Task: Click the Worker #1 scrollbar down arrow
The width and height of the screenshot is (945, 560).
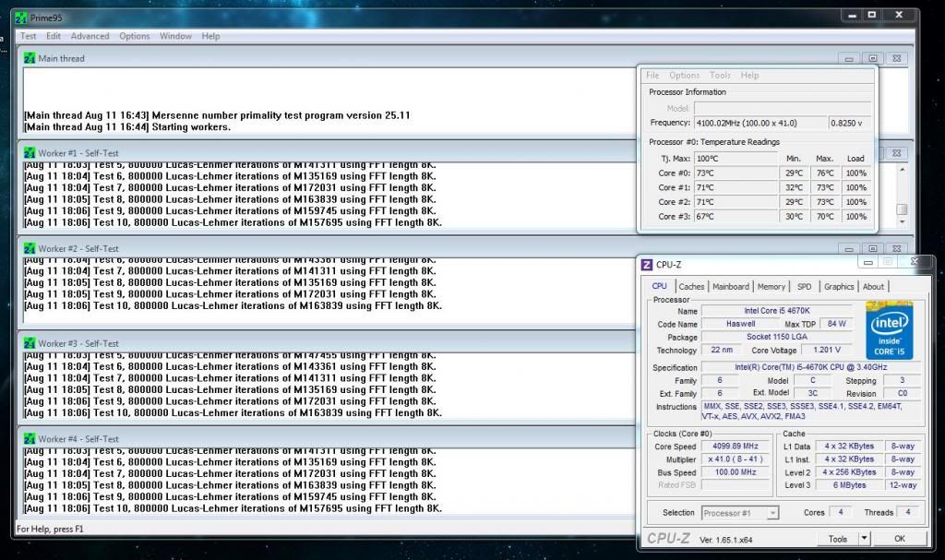Action: (902, 222)
